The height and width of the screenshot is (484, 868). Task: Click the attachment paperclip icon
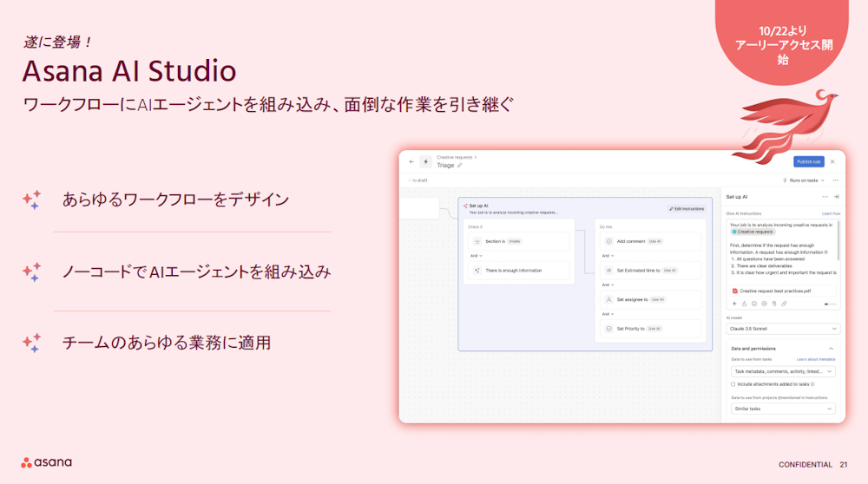[774, 304]
